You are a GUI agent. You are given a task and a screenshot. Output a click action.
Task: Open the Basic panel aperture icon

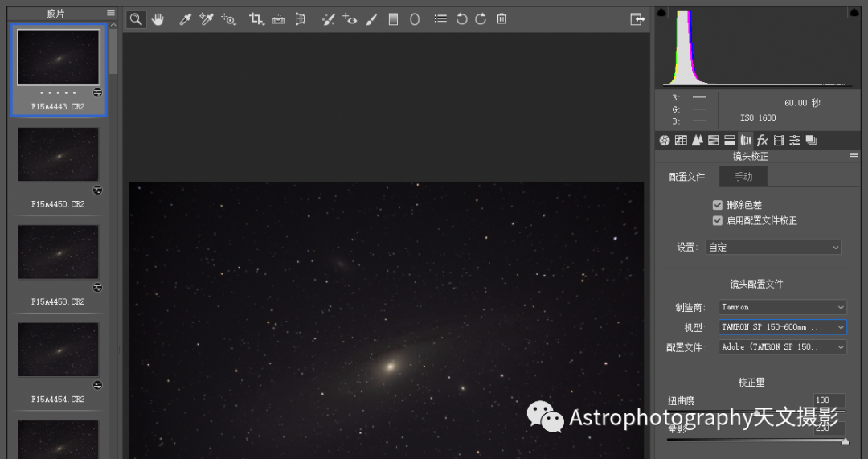point(665,141)
